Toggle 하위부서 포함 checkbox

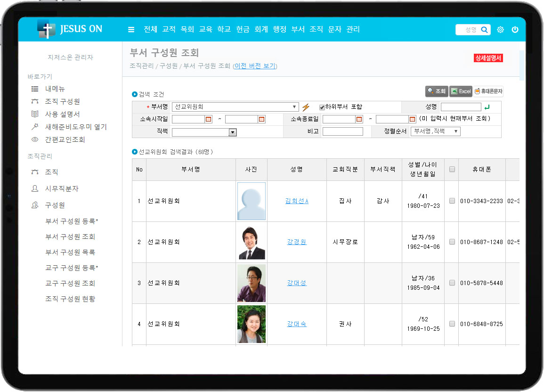(322, 107)
